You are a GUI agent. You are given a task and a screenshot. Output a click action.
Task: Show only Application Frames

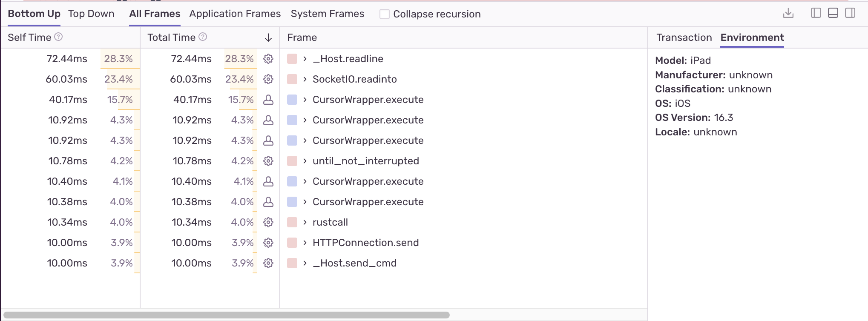click(235, 14)
